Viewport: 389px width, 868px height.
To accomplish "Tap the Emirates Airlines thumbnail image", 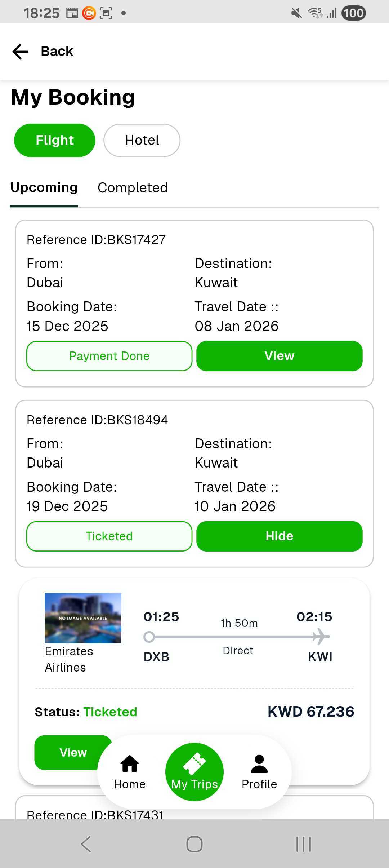I will click(83, 618).
